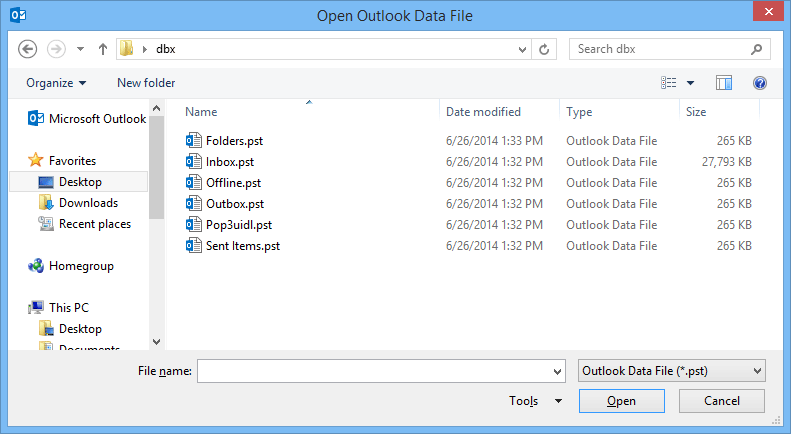This screenshot has width=791, height=434.
Task: Click the Folders.pst file icon
Action: point(194,140)
